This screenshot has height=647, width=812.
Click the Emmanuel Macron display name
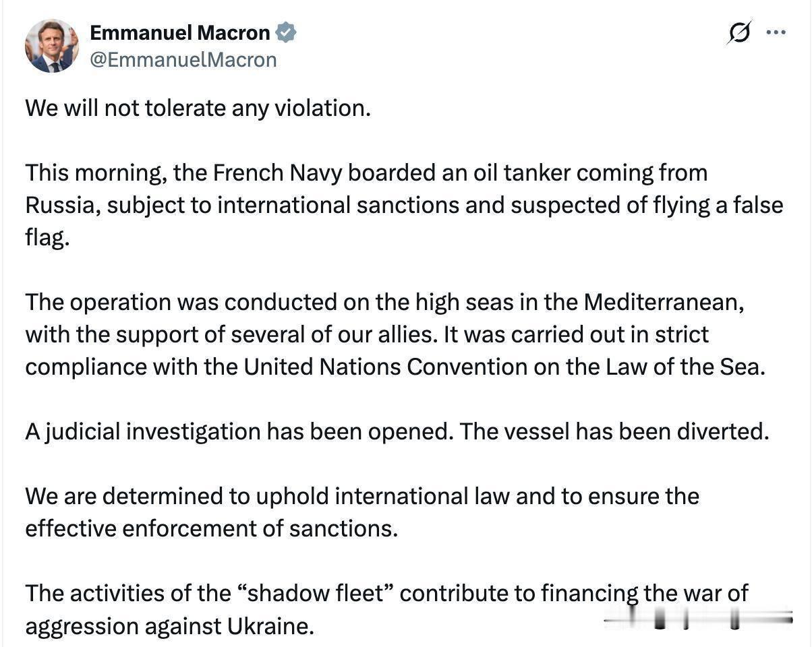click(x=180, y=32)
